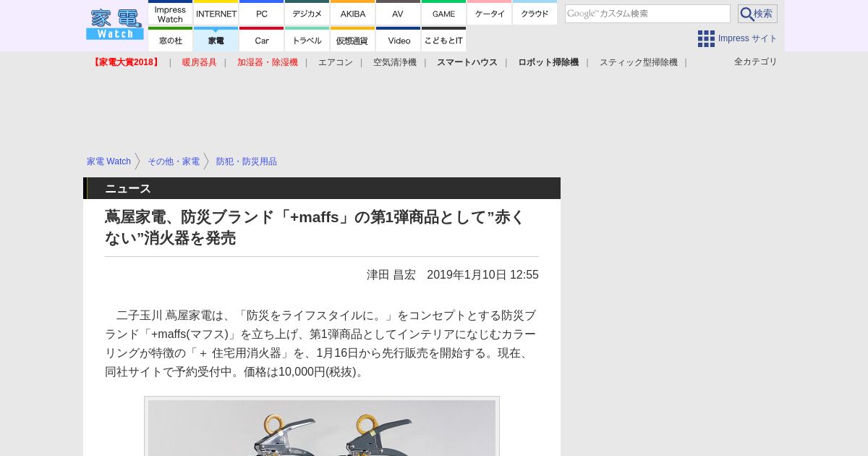Open the クラウド Watch tab
Image resolution: width=868 pixels, height=456 pixels.
coord(535,13)
